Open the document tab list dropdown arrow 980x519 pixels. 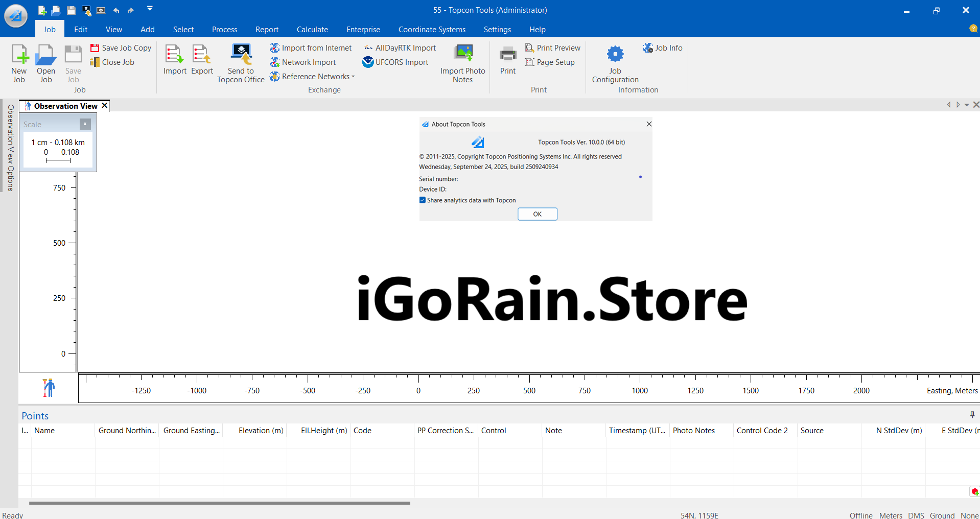tap(967, 105)
